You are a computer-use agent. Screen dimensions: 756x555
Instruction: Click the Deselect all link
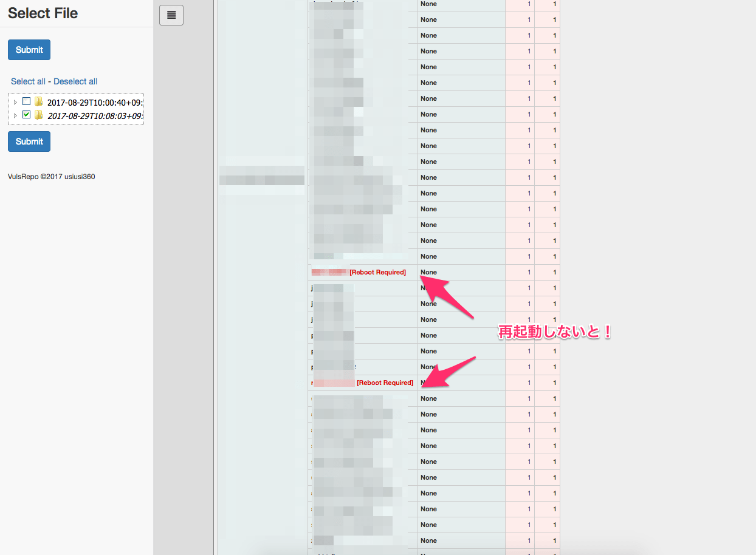[x=75, y=81]
